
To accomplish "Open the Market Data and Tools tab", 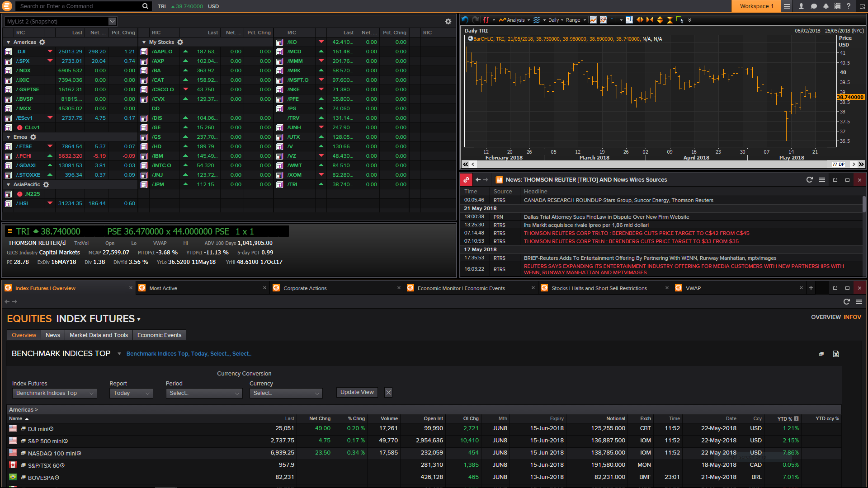I will 99,335.
